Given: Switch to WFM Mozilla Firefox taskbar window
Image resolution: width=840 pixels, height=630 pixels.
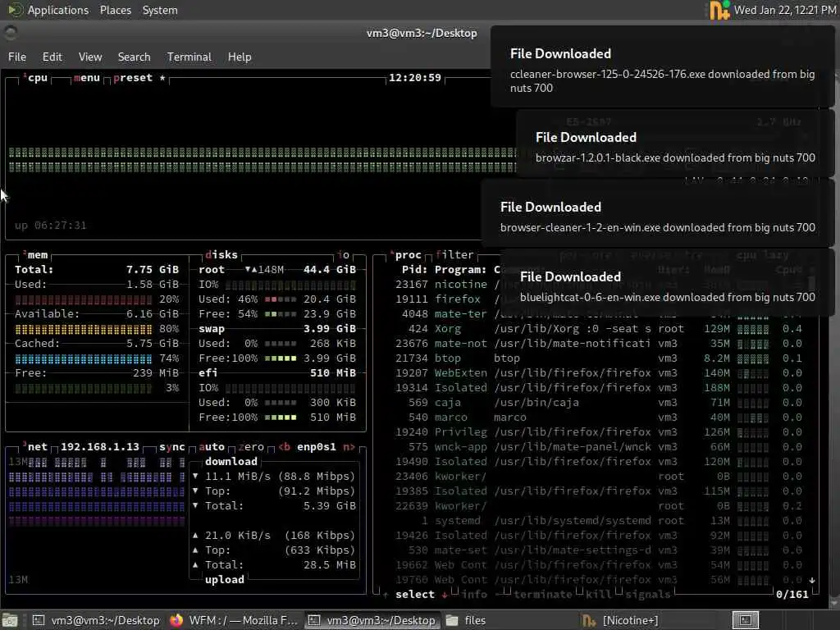Looking at the screenshot, I should 234,620.
